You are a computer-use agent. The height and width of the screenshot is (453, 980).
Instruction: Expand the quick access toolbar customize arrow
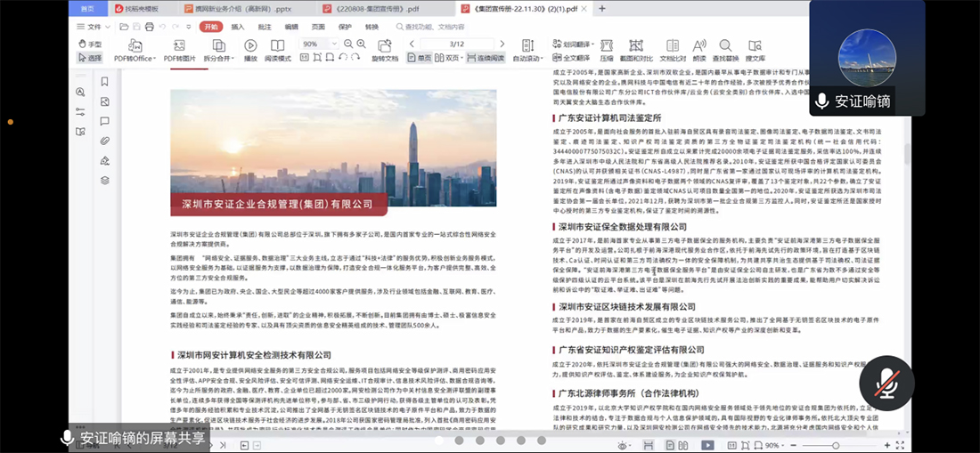(189, 27)
